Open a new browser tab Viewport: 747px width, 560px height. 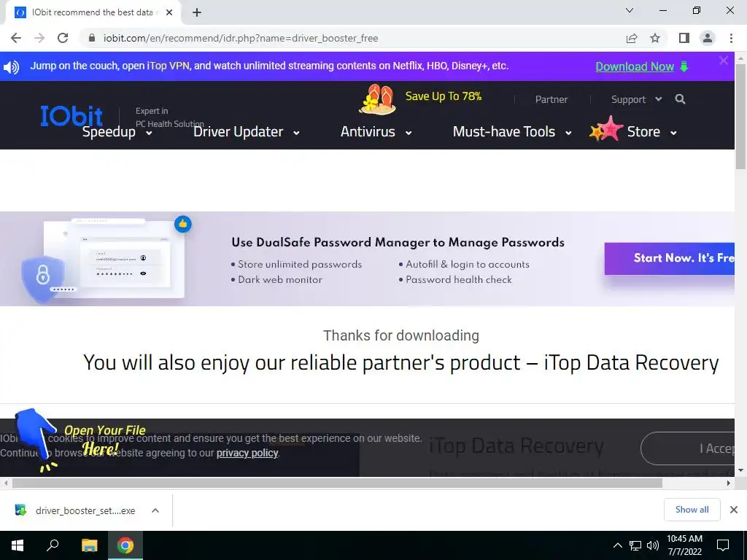197,12
